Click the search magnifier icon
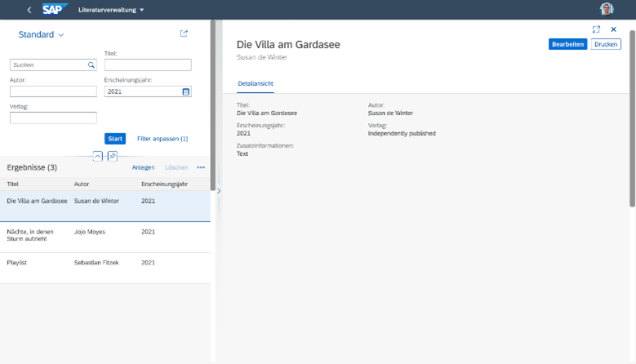Screen dimensions: 636x364 click(x=91, y=64)
